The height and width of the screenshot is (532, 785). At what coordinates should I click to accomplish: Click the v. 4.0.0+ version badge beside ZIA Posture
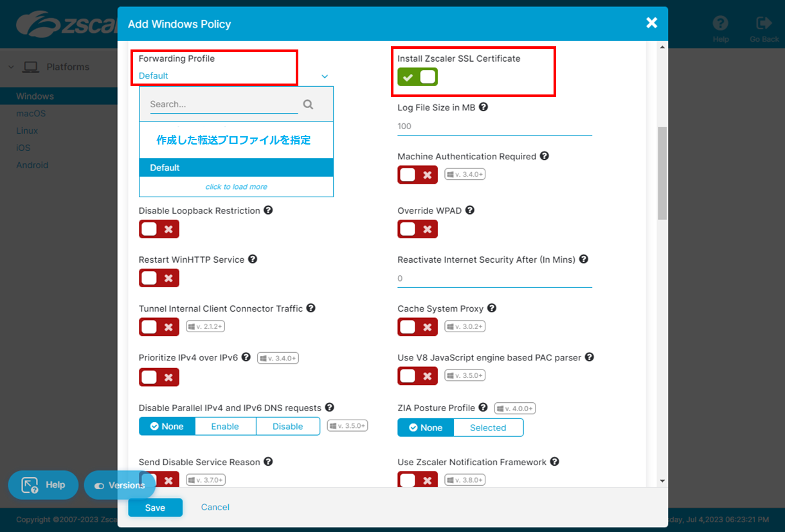(515, 408)
